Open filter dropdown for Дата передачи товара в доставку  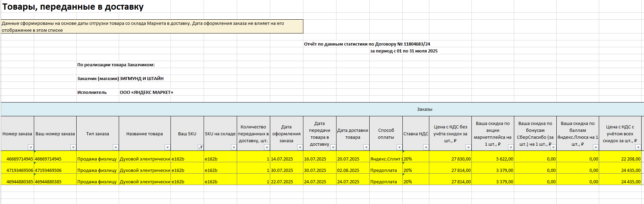pos(333,147)
